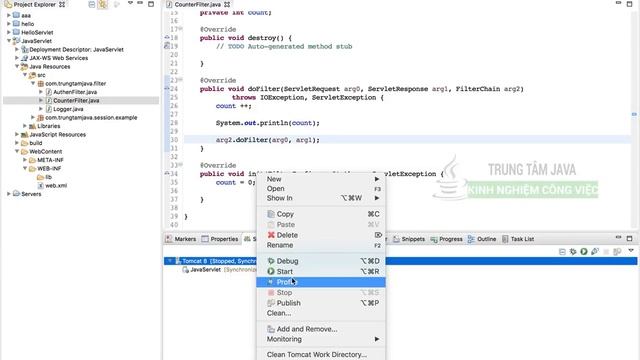Select WEB-INF folder in tree
640x360 pixels.
coord(49,168)
